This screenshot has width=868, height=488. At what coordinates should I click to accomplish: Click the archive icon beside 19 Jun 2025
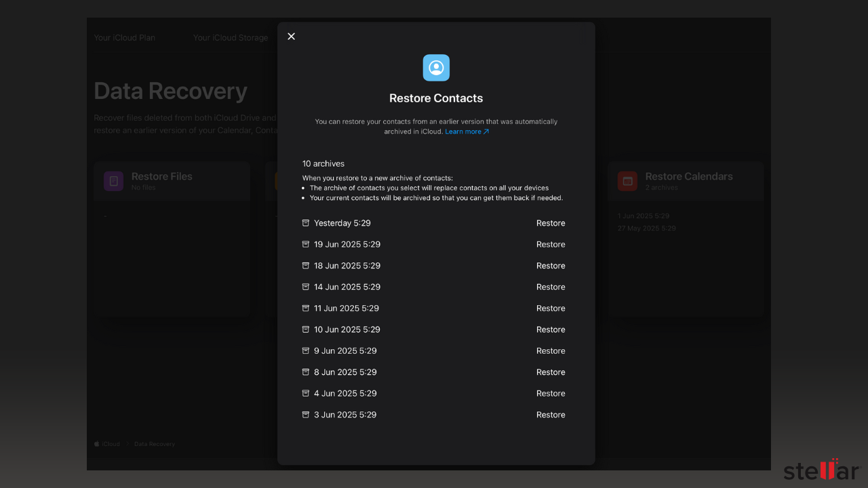pyautogui.click(x=306, y=244)
